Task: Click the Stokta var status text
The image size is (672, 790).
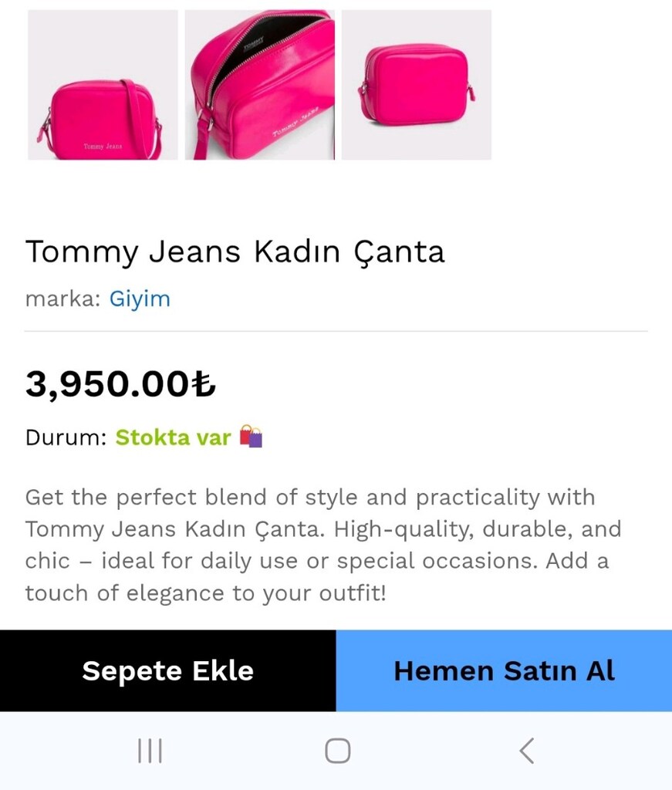Action: coord(174,437)
